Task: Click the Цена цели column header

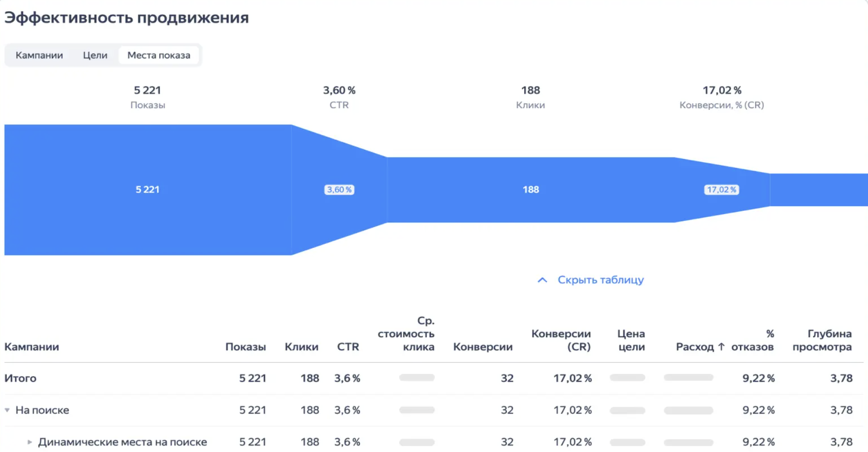Action: [x=631, y=340]
